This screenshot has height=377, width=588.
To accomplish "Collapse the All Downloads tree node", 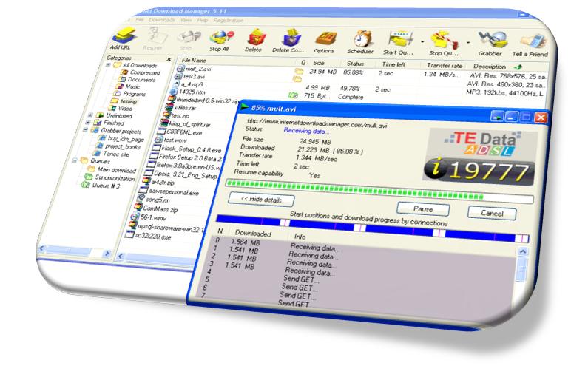I will (108, 65).
